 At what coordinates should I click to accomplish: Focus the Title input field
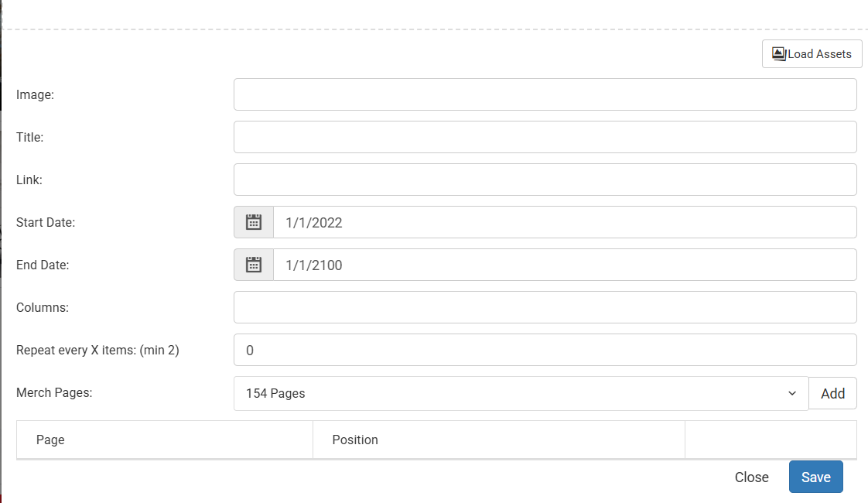(545, 137)
